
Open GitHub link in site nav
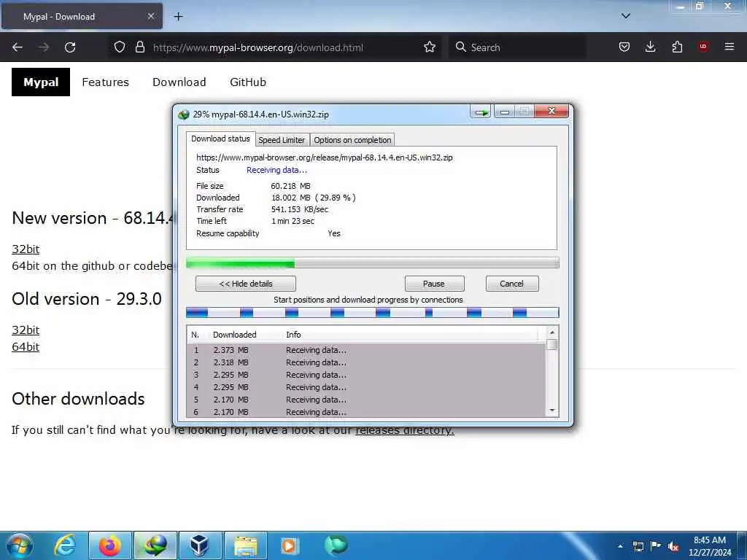(248, 82)
